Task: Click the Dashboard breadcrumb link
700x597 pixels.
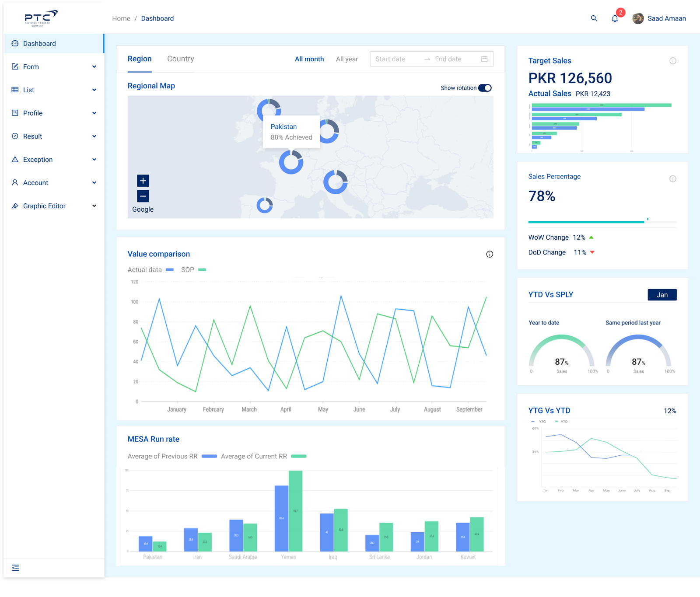Action: click(157, 18)
